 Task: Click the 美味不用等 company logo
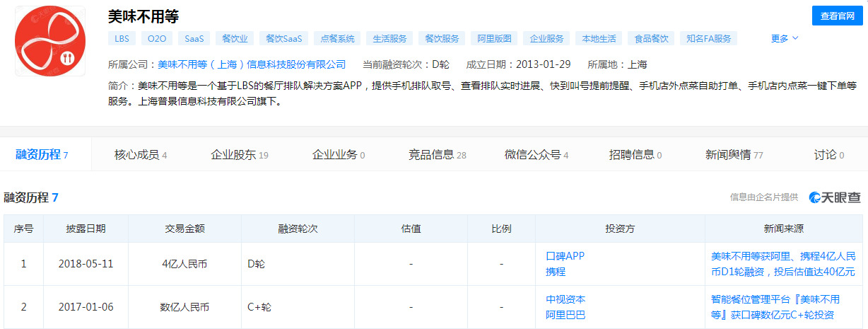(50, 42)
